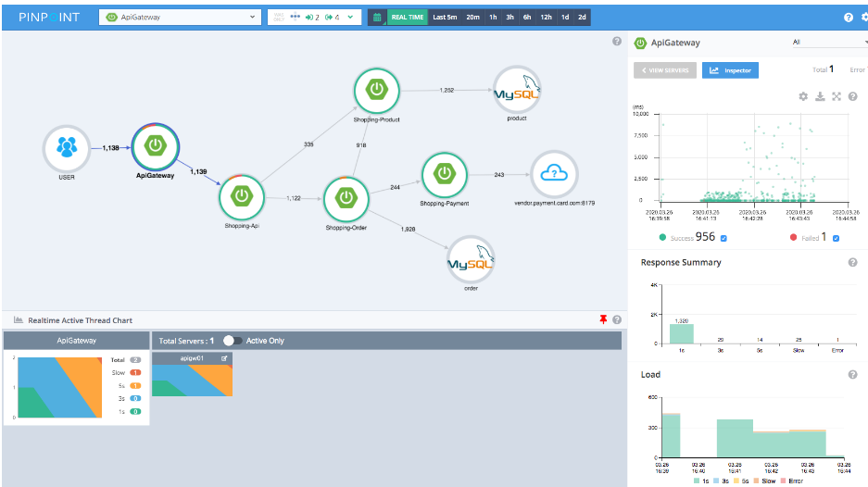Open the Inspector
The width and height of the screenshot is (868, 487).
pos(730,70)
